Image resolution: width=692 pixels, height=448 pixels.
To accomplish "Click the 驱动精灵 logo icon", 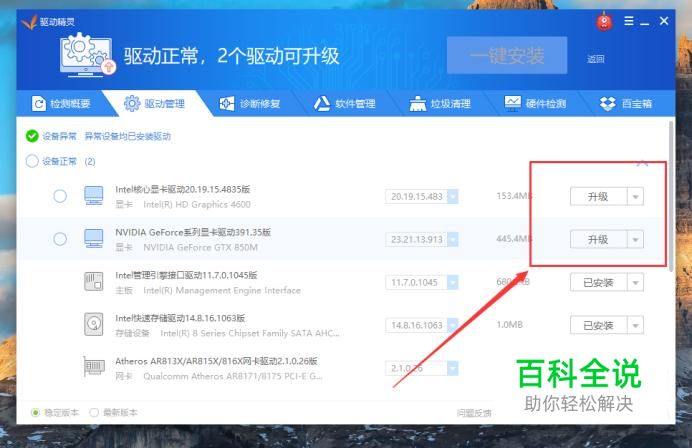I will coord(29,22).
